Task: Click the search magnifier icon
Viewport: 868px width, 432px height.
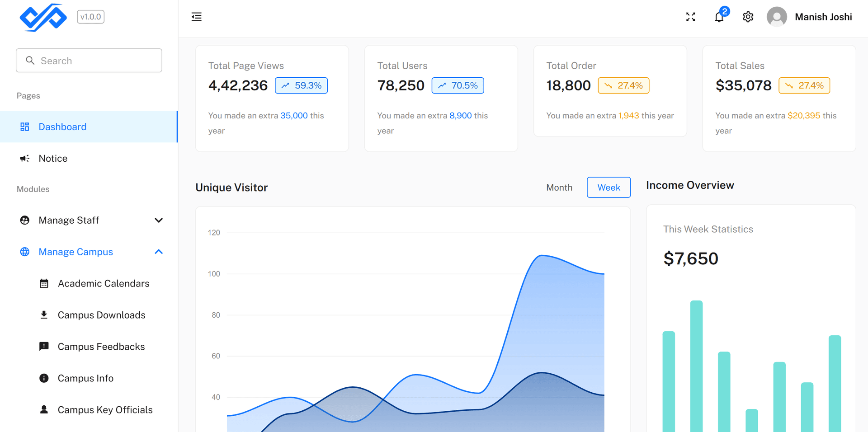Action: [30, 61]
